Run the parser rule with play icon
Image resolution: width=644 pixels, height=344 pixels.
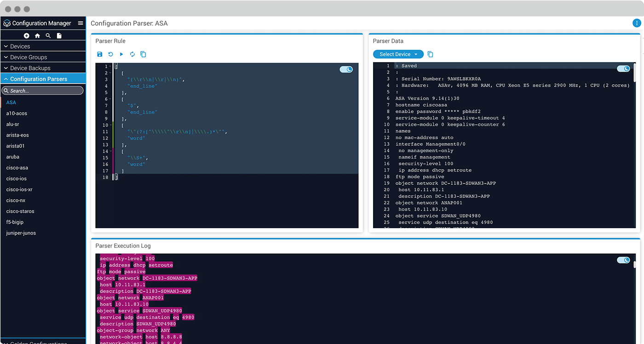(x=121, y=54)
